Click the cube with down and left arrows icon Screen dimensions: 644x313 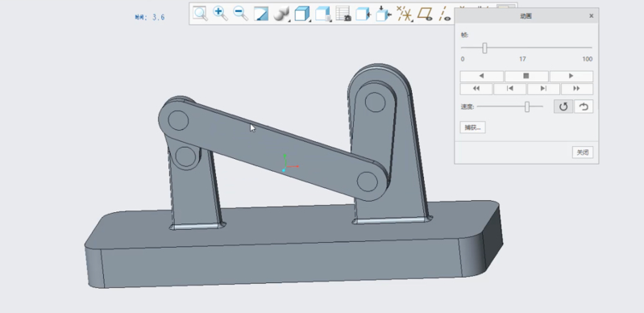[384, 14]
